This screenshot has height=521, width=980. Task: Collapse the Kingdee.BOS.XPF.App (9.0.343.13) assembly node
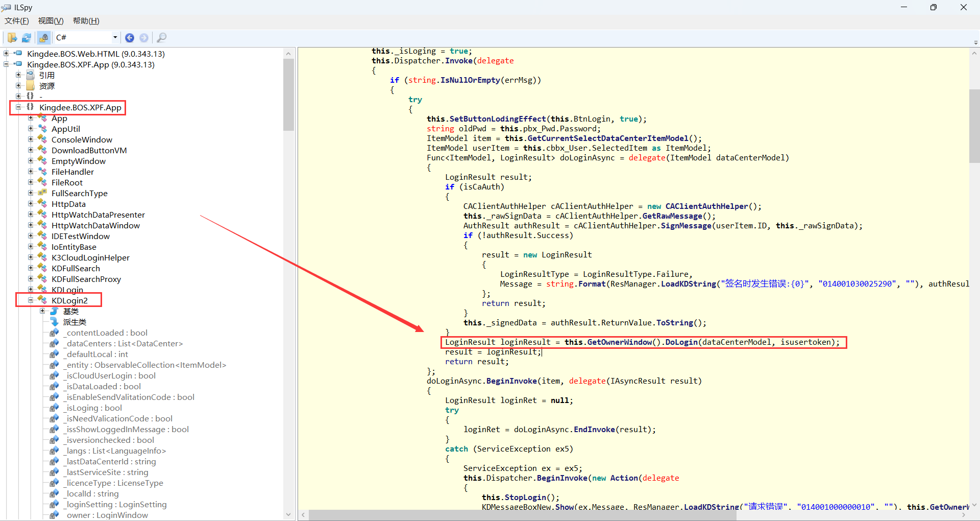coord(6,64)
